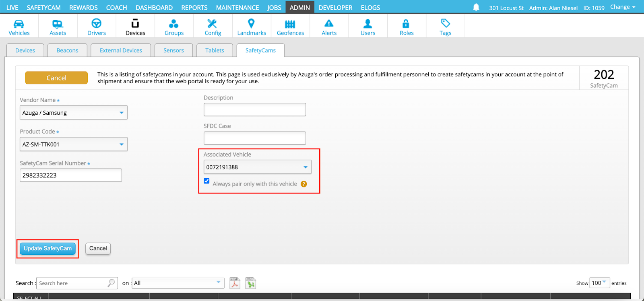Click the notifications bell icon
This screenshot has width=644, height=301.
click(x=476, y=7)
